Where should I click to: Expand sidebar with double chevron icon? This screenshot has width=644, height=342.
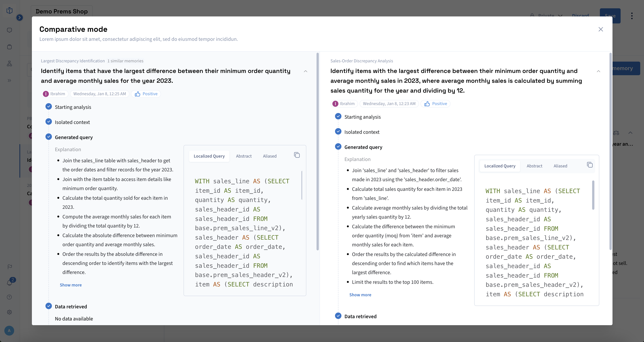point(9,81)
